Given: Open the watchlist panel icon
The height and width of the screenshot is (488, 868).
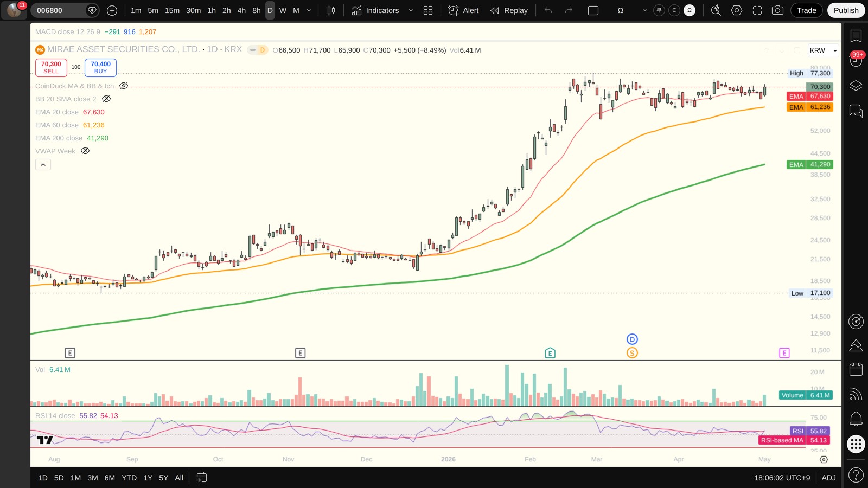Looking at the screenshot, I should [856, 36].
